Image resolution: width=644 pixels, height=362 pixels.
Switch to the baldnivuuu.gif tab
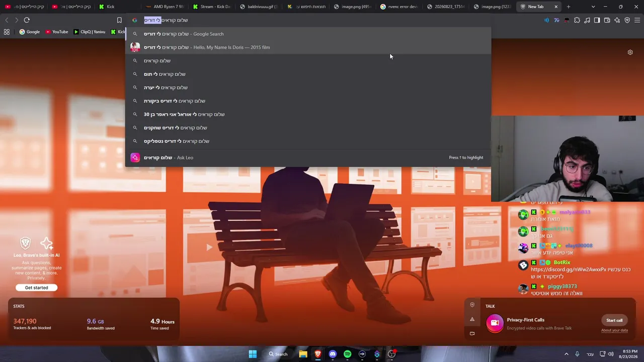[259, 7]
